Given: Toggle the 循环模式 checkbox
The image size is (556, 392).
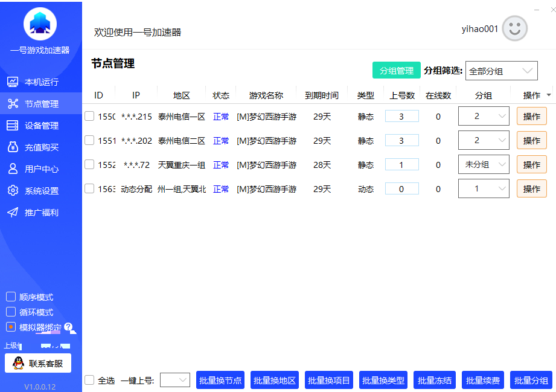Looking at the screenshot, I should point(11,312).
